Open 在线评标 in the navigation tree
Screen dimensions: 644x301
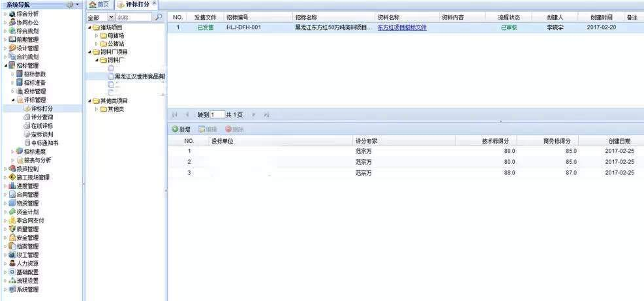[x=42, y=125]
